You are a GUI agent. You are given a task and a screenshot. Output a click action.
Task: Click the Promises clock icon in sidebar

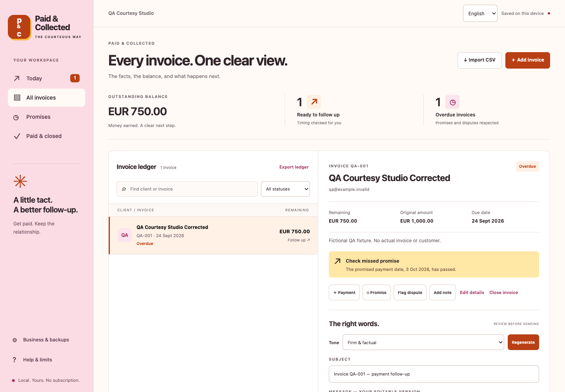(x=16, y=117)
